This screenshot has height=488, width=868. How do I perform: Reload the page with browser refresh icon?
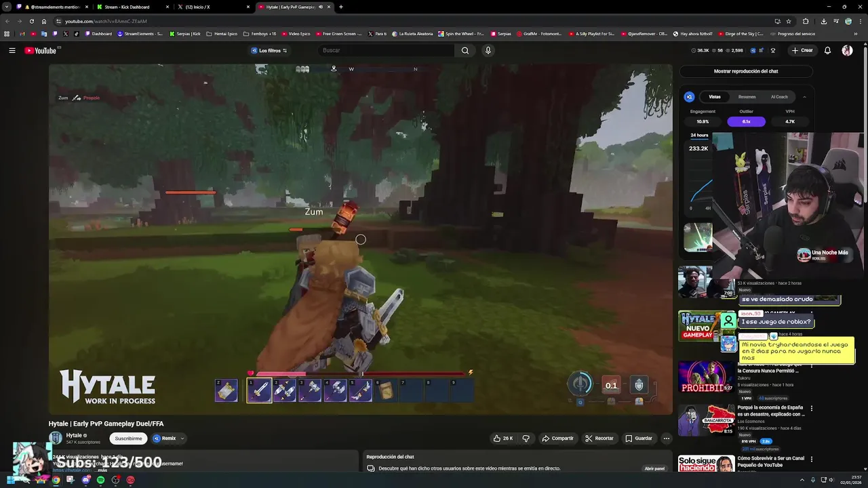pos(31,21)
